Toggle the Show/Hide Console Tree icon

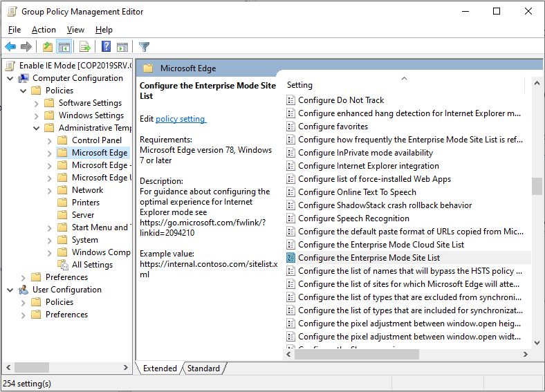(x=64, y=46)
